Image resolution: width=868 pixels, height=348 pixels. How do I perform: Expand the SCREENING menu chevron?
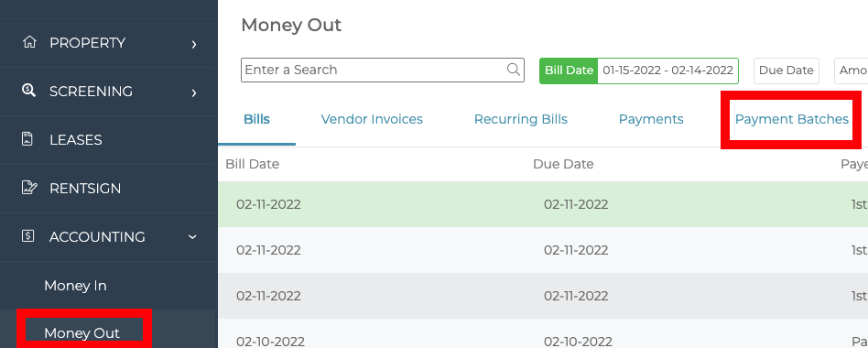[x=194, y=92]
